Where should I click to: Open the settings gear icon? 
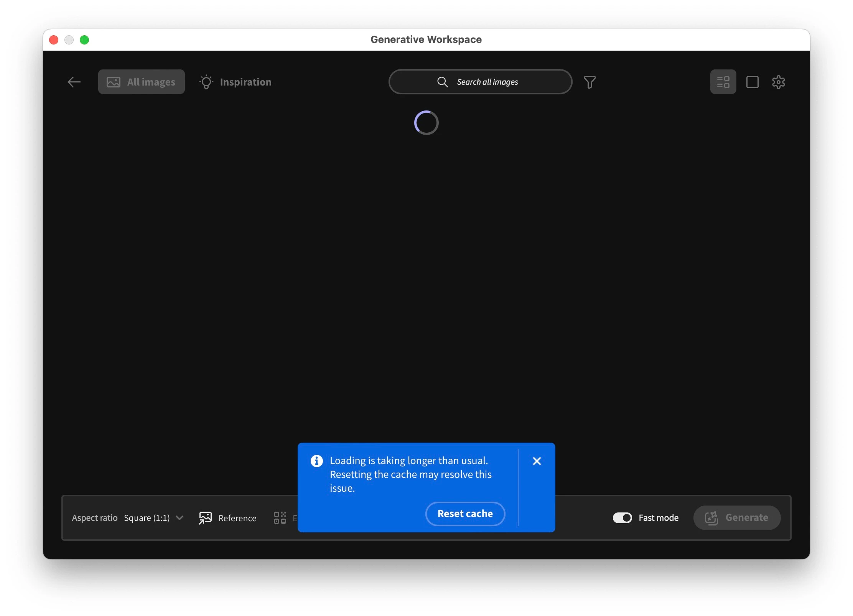point(778,82)
